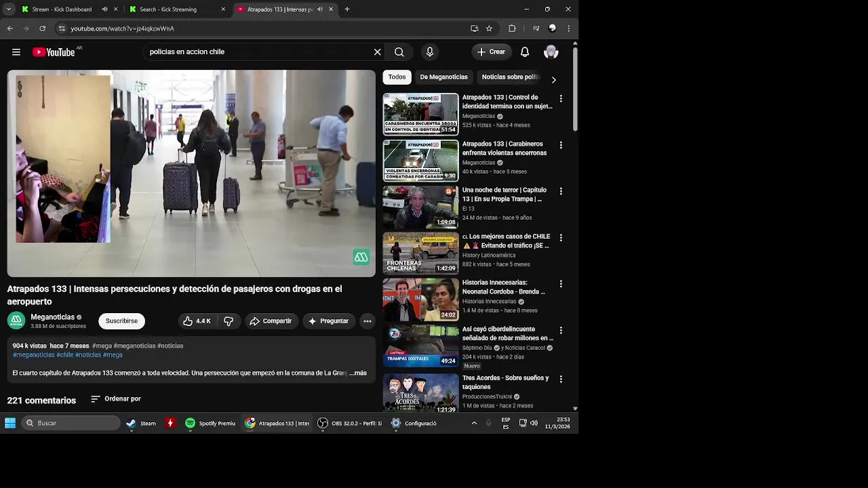Open options for Una noche de terror
This screenshot has height=488, width=868.
pyautogui.click(x=561, y=191)
